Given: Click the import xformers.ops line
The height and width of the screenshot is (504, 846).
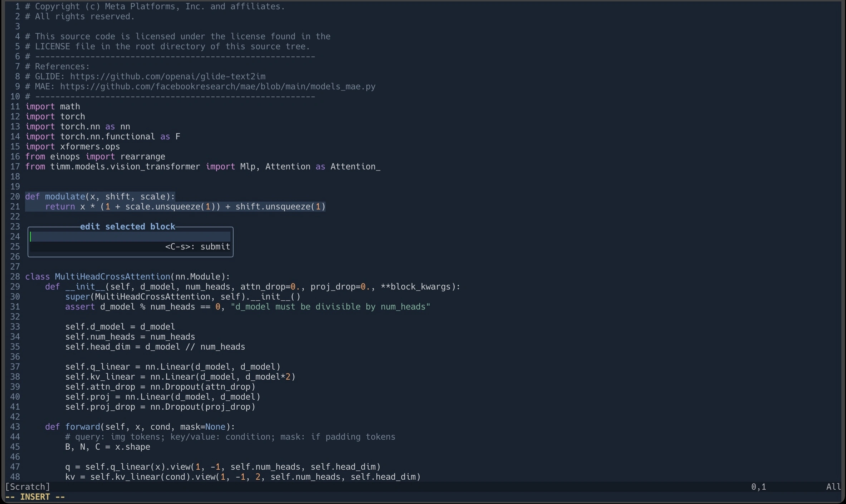Looking at the screenshot, I should pyautogui.click(x=73, y=147).
